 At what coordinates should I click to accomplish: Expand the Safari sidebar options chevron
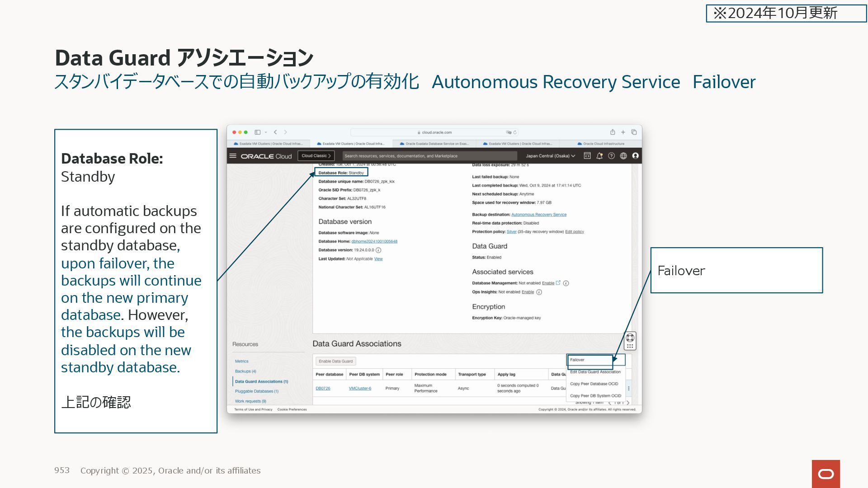click(x=266, y=132)
